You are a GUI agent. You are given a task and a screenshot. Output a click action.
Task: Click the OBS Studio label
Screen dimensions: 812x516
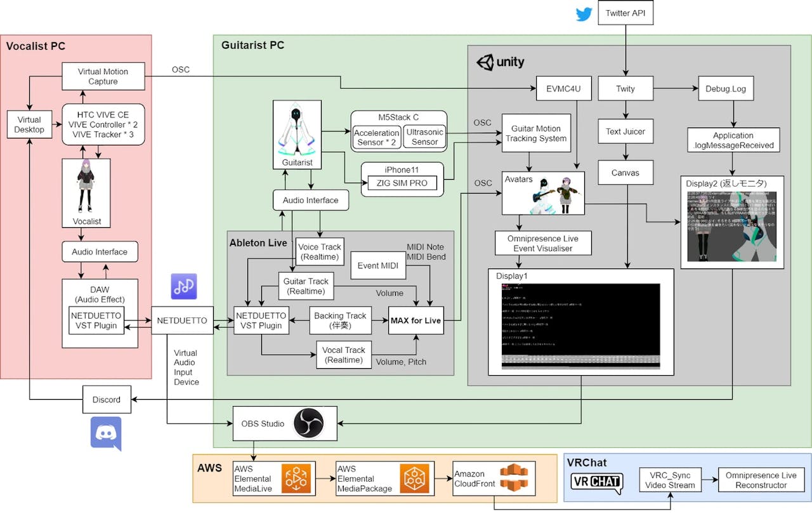click(263, 423)
